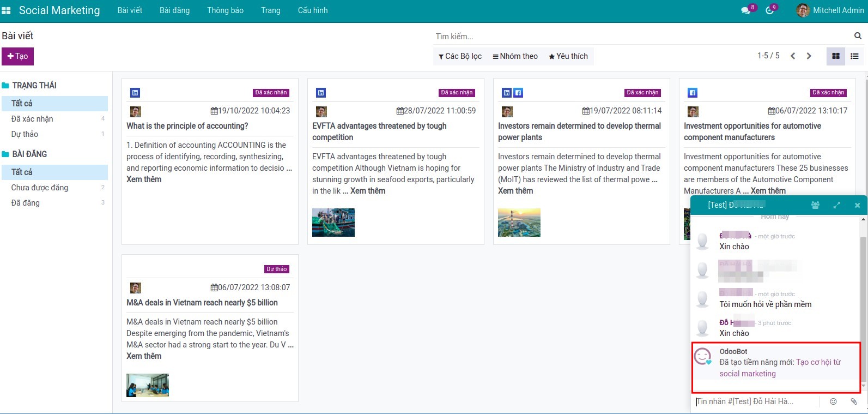Open emoji picker in chat window
Screen dimensions: 868x414
[x=833, y=401]
